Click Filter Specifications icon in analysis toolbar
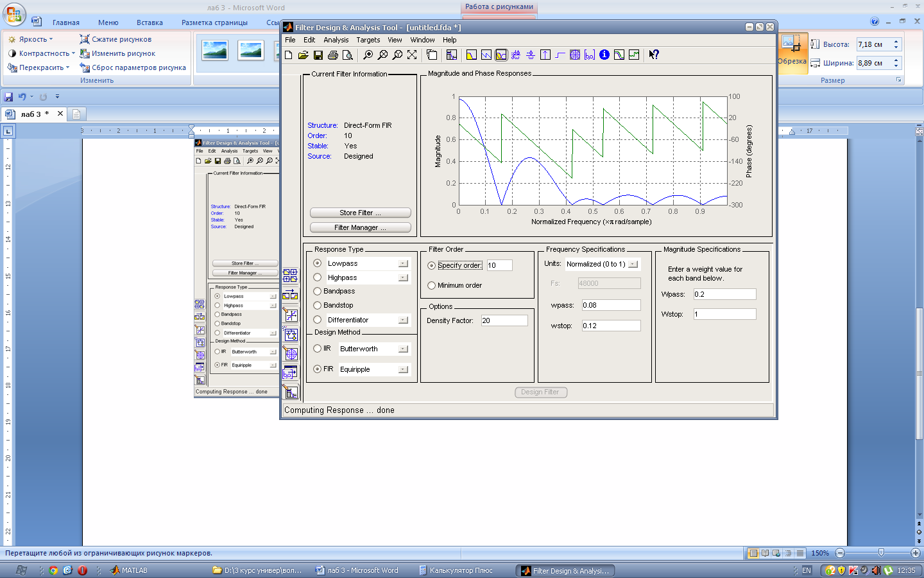The width and height of the screenshot is (924, 578). [x=452, y=55]
